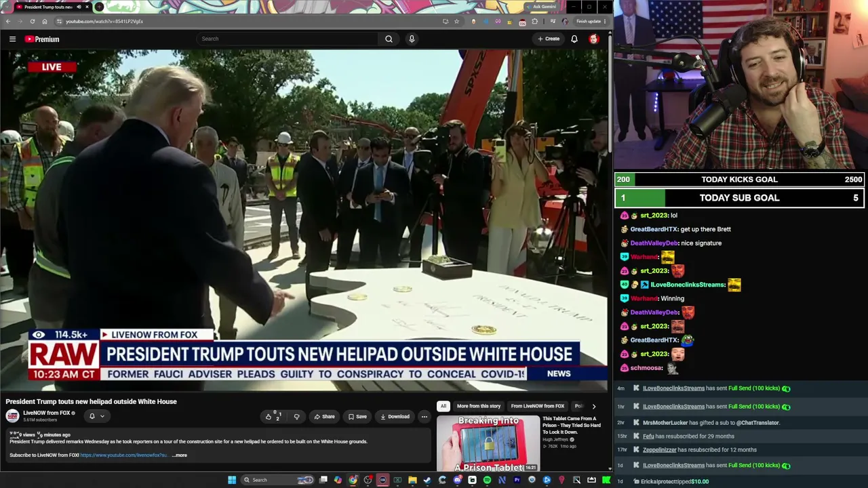Screen dimensions: 868x488
Task: Click the 'MrsMotherLucker has gifted a sub' event
Action: pyautogui.click(x=711, y=423)
